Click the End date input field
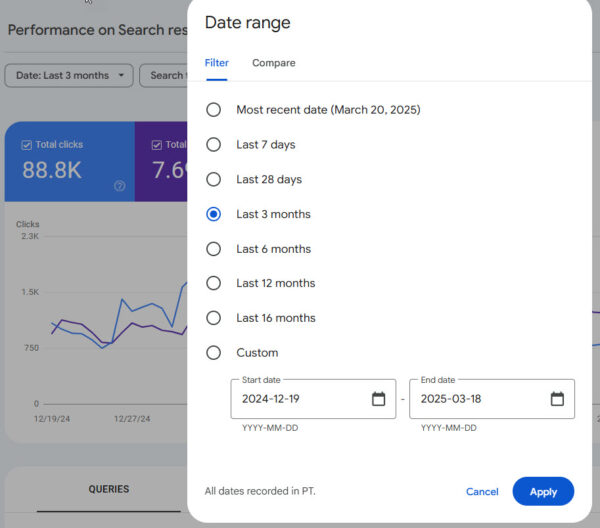600x528 pixels. [492, 399]
